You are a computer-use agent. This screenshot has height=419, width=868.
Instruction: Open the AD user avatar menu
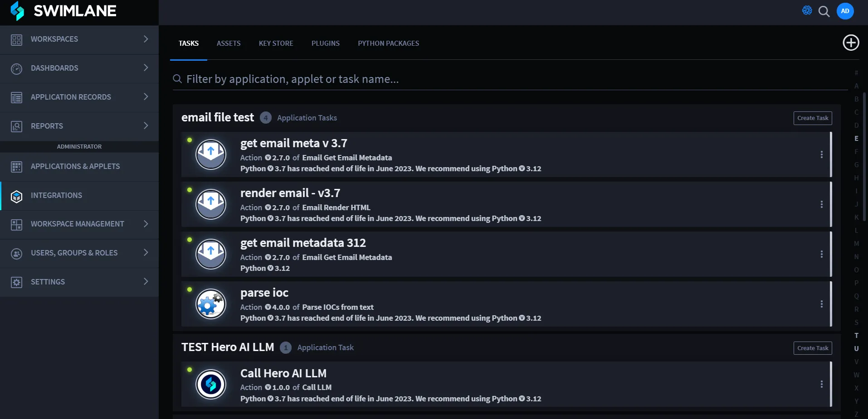(845, 11)
